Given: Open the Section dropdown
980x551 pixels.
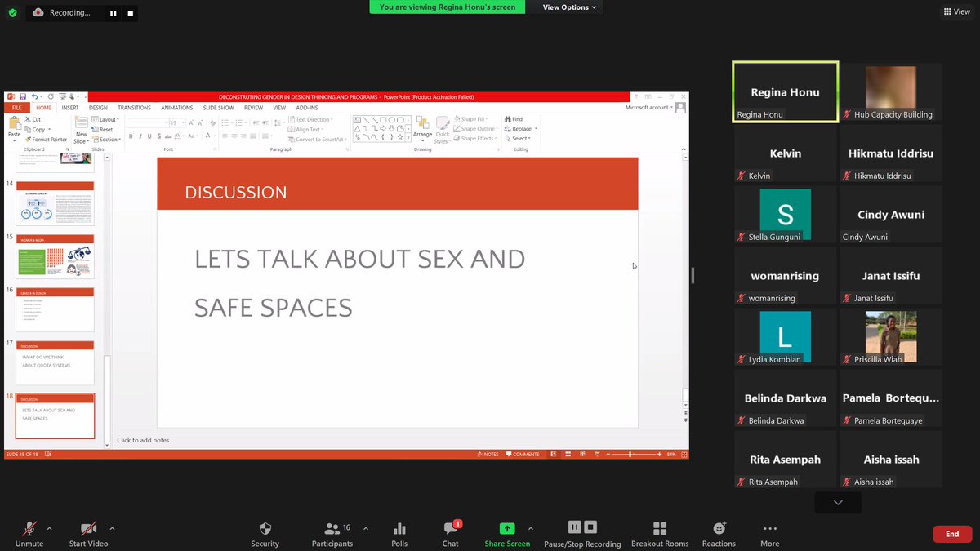Looking at the screenshot, I should click(x=106, y=140).
